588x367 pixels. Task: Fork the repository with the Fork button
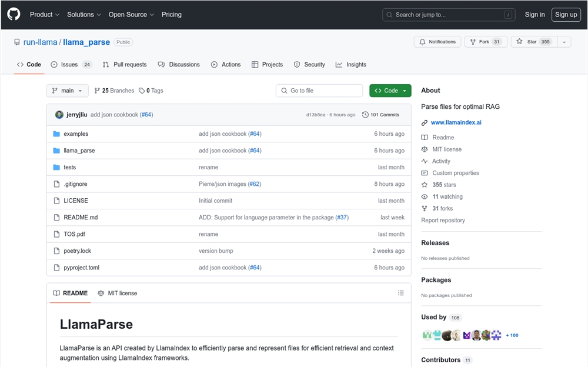(486, 42)
